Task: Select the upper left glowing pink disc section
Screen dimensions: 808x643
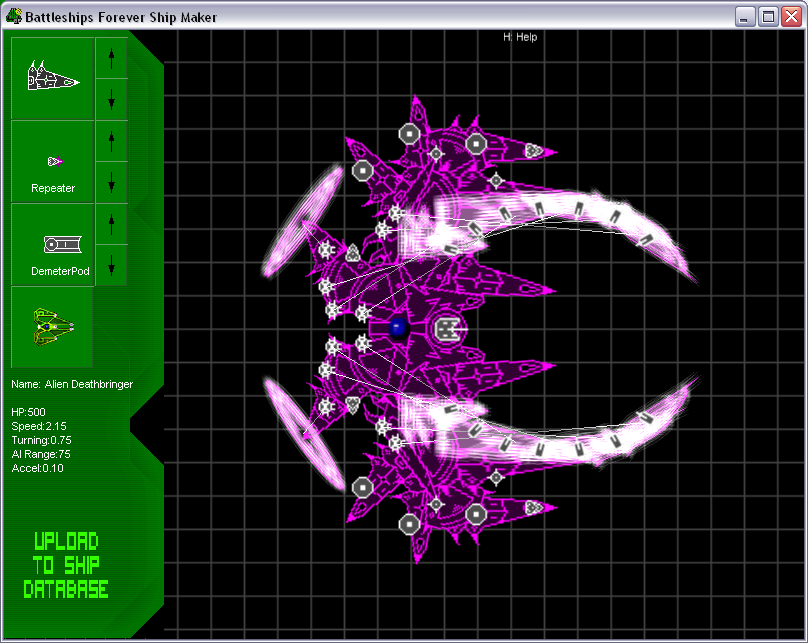Action: [303, 222]
